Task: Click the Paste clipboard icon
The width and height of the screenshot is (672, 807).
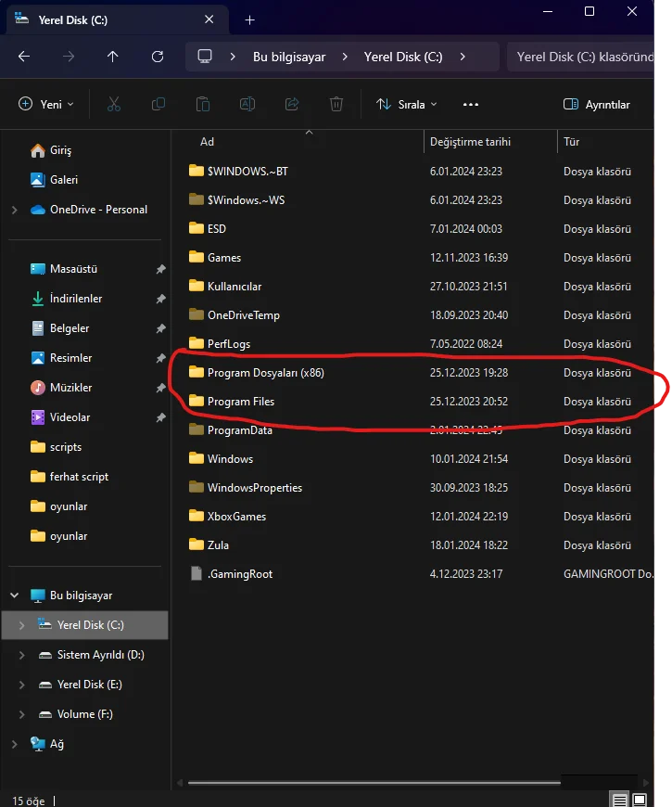Action: [203, 105]
